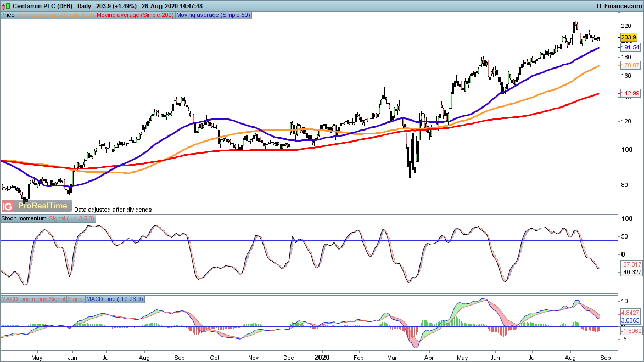Click the MACD Line minus Signal label
The width and height of the screenshot is (644, 362).
tap(33, 299)
